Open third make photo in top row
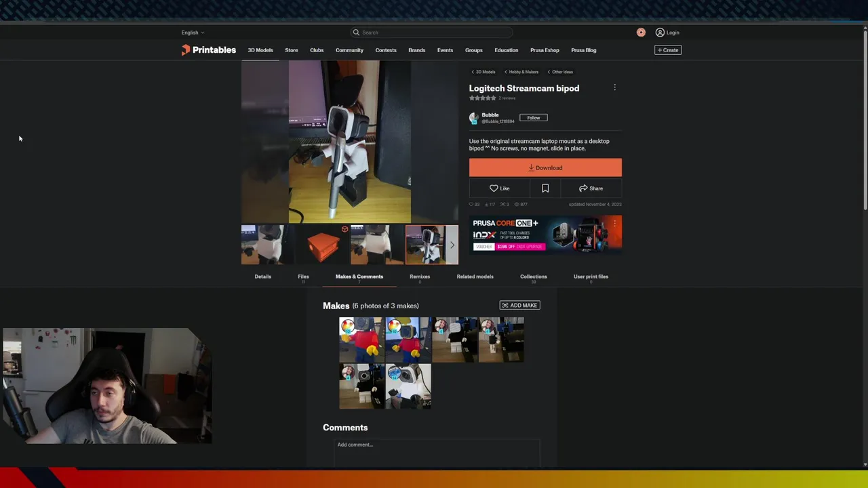Screen dimensions: 868x488 454,340
